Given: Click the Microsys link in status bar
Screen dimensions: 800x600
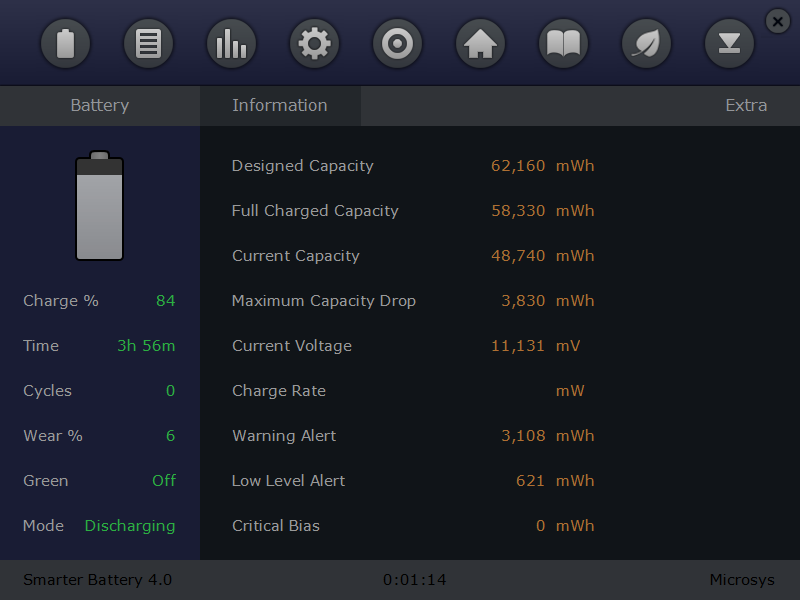Looking at the screenshot, I should point(742,580).
